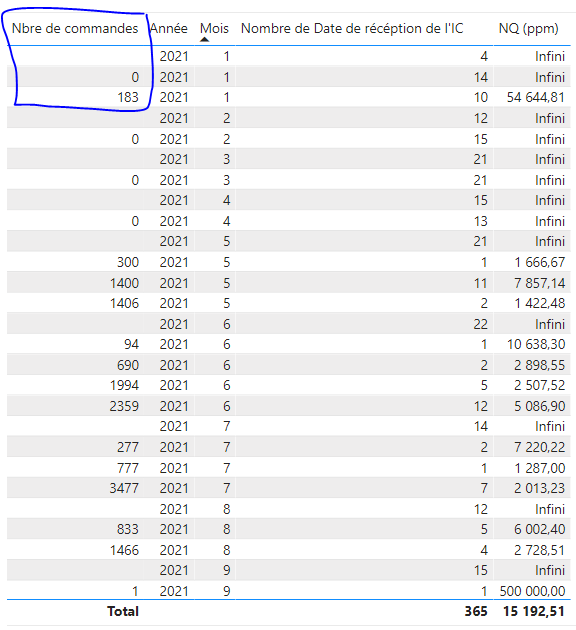Click the value 6 002,40
This screenshot has height=630, width=576.
[x=539, y=529]
